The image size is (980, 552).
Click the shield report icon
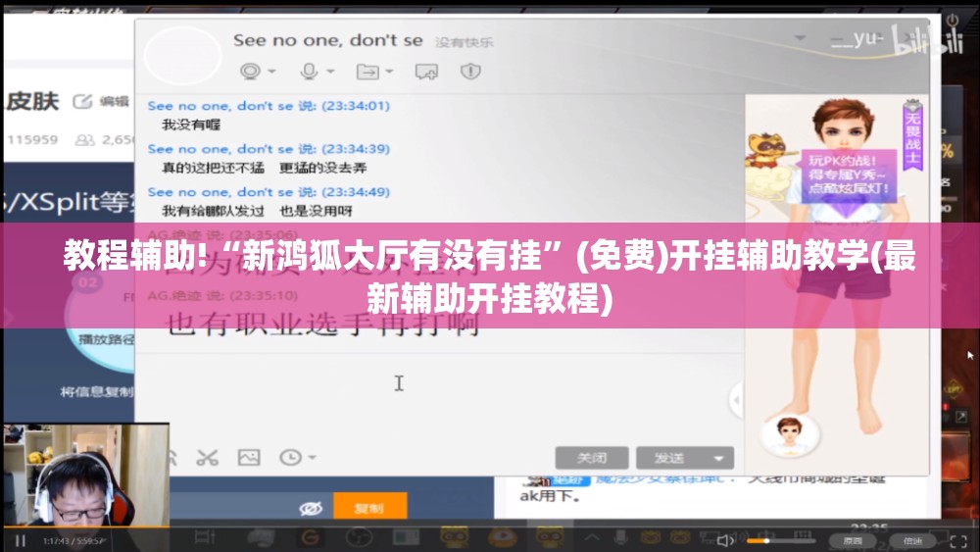tap(470, 72)
